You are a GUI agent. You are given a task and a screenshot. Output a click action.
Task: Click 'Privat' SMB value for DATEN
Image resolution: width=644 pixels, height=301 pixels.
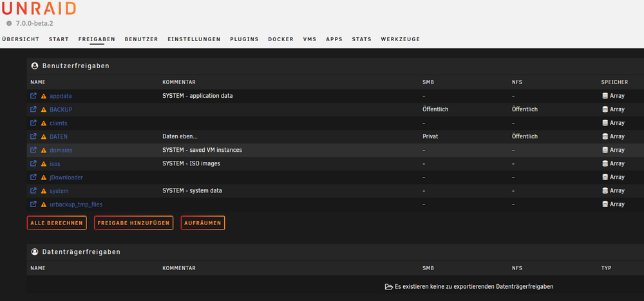430,136
